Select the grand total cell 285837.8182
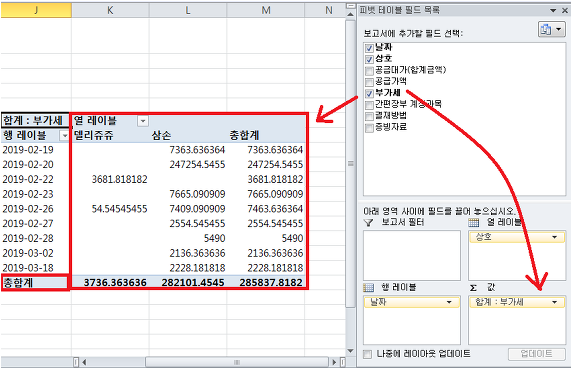Image resolution: width=571 pixels, height=369 pixels. (x=265, y=283)
